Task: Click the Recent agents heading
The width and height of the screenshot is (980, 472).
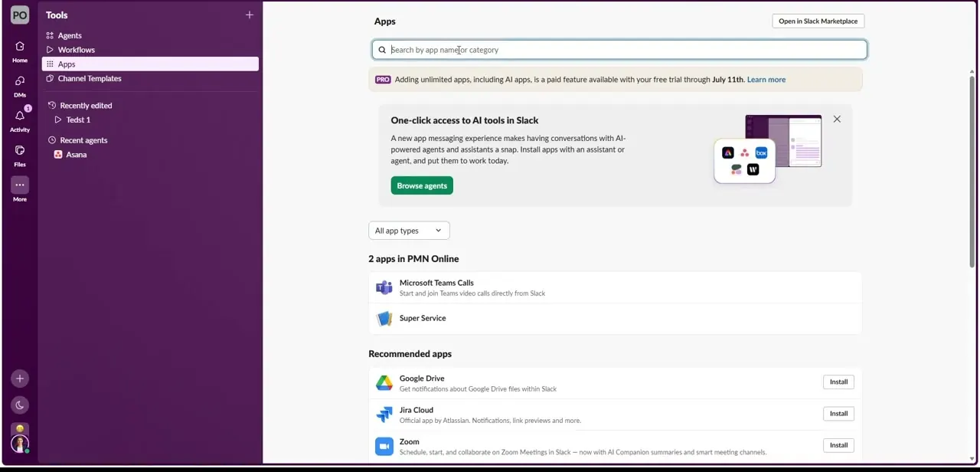Action: pyautogui.click(x=83, y=140)
